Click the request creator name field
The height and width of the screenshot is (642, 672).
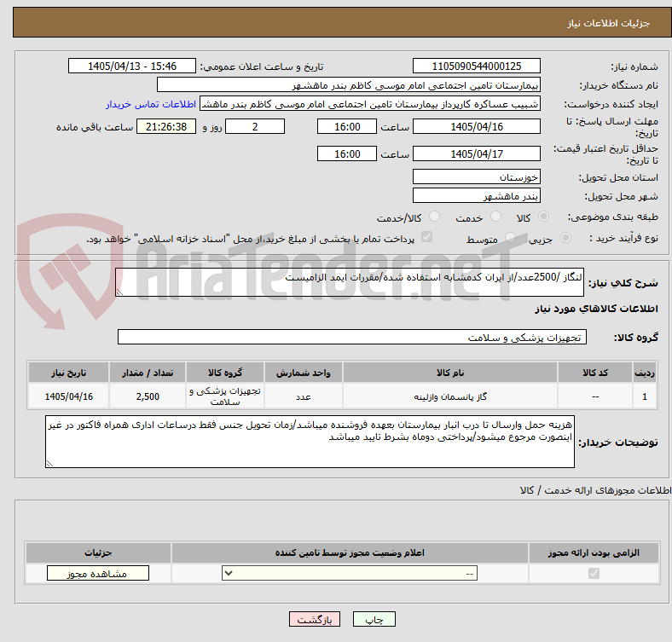pos(370,104)
